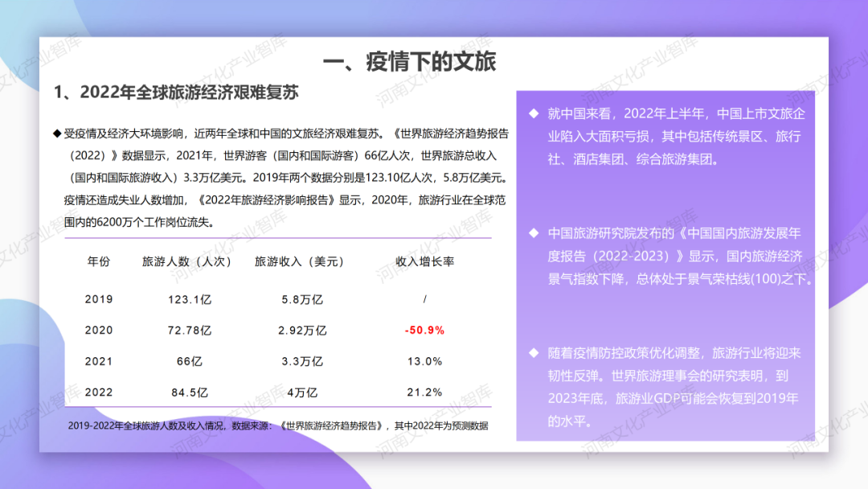Select the year cell '2020'
The height and width of the screenshot is (489, 868).
(x=99, y=330)
